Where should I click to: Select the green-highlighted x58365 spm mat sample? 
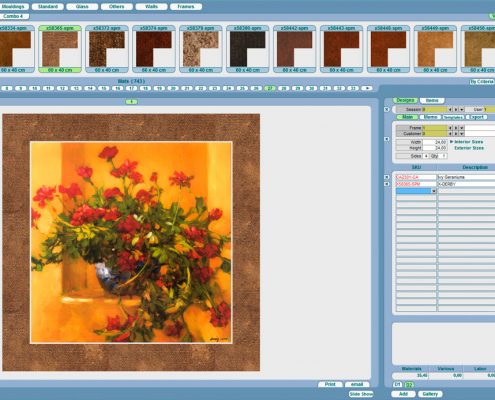pyautogui.click(x=60, y=49)
